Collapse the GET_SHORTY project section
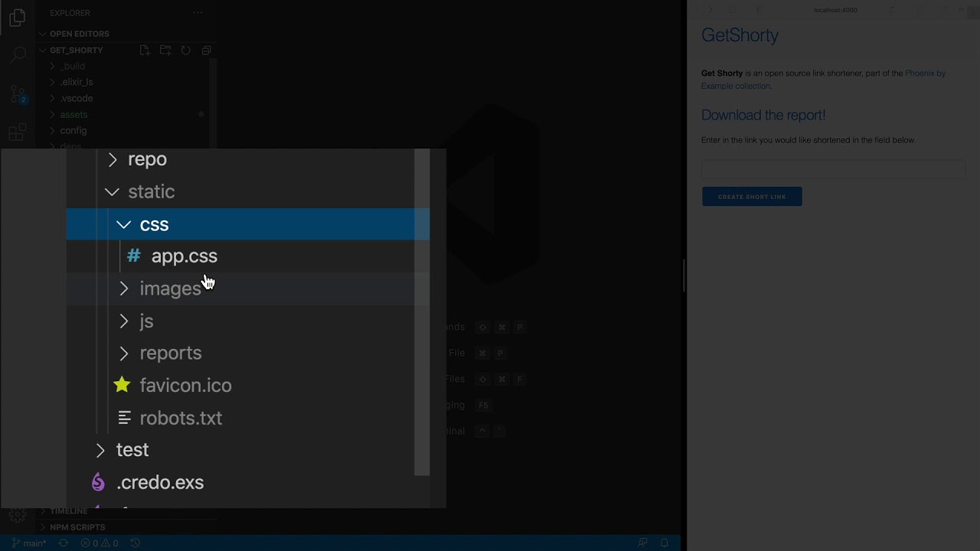 44,51
